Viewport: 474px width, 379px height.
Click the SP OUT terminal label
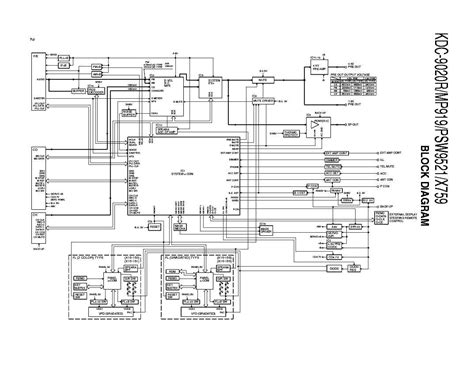coord(353,125)
